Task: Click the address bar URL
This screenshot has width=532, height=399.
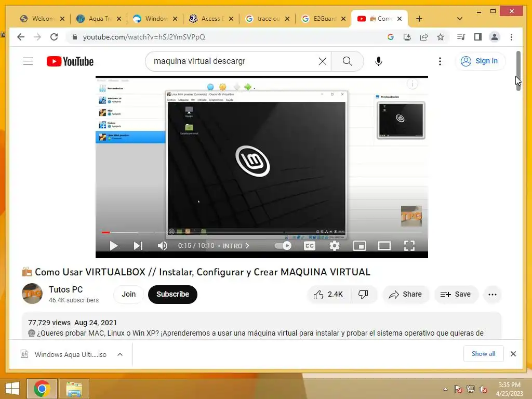Action: [x=144, y=37]
